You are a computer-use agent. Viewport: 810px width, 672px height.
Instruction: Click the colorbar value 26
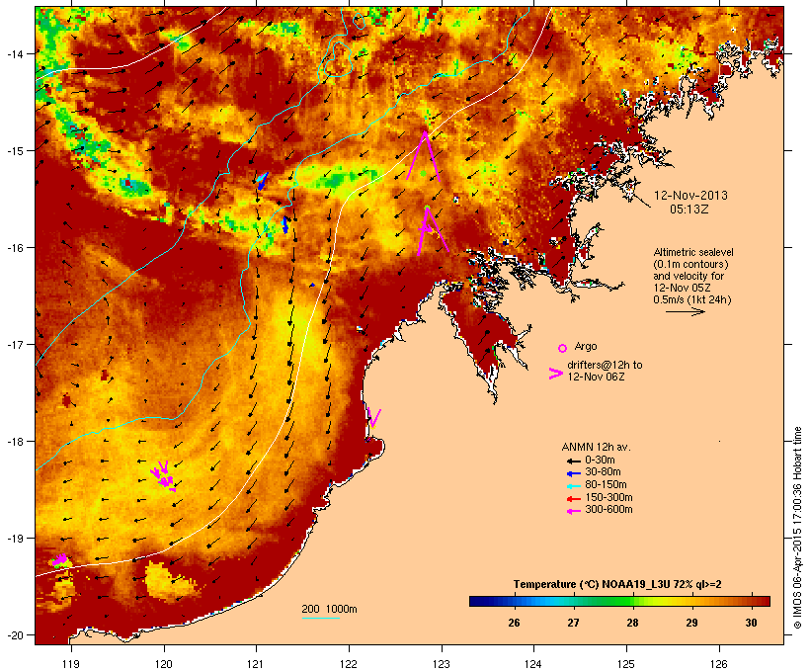pyautogui.click(x=514, y=623)
